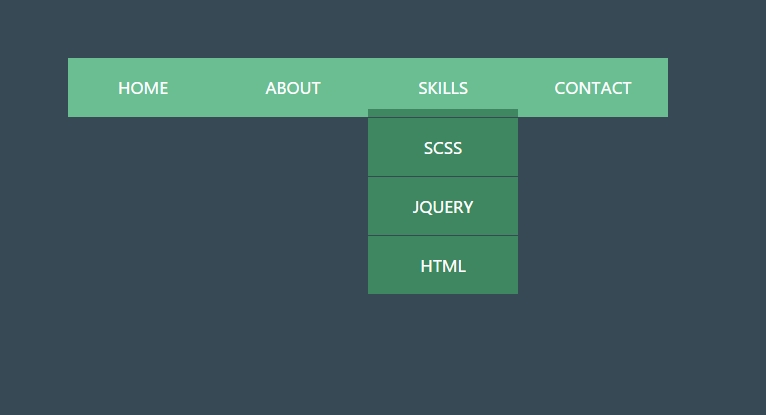This screenshot has height=415, width=766.
Task: Open the ABOUT page link
Action: click(293, 88)
